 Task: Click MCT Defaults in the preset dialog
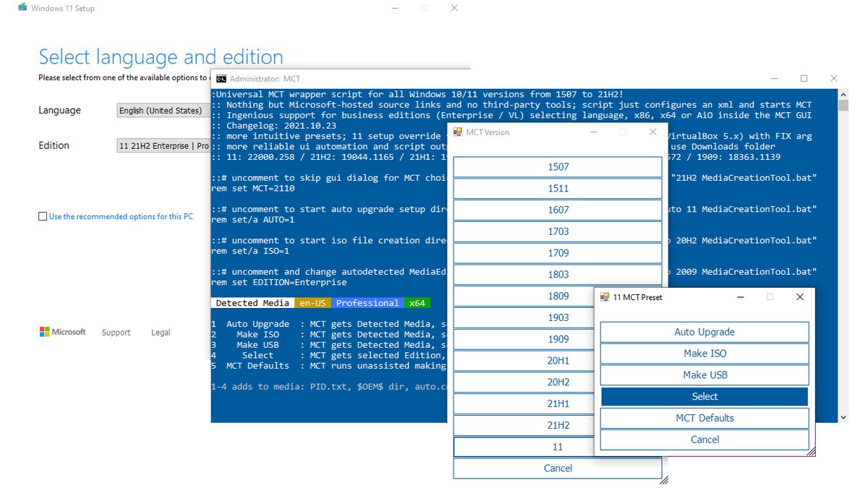[x=704, y=418]
